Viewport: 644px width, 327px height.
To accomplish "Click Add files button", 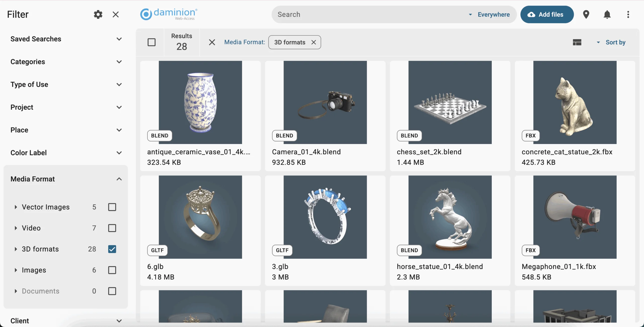I will tap(547, 15).
